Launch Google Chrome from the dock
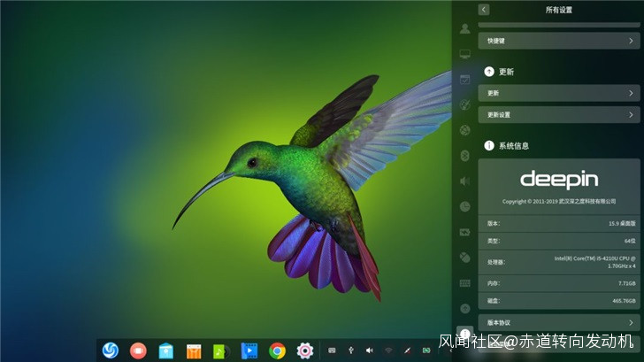This screenshot has height=362, width=644. click(x=277, y=350)
